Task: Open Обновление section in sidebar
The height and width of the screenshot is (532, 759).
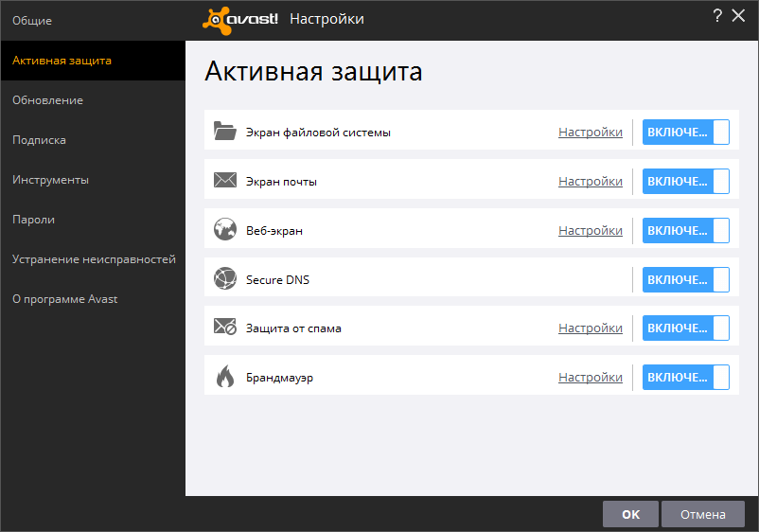Action: click(x=93, y=100)
